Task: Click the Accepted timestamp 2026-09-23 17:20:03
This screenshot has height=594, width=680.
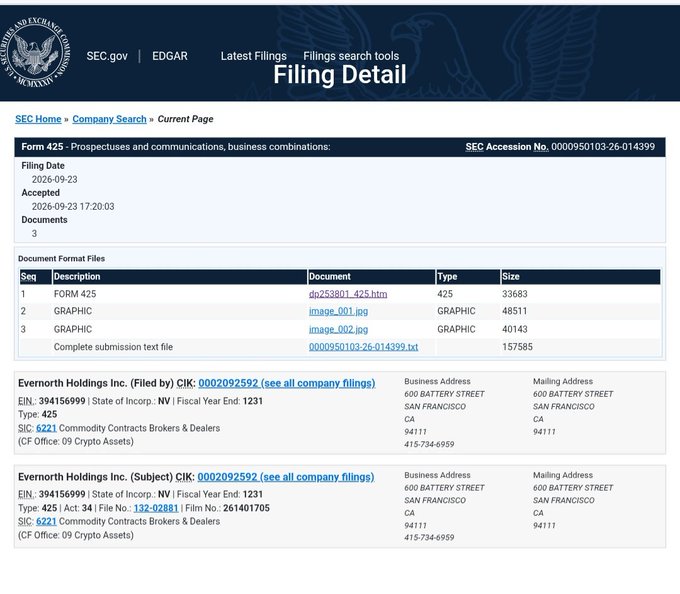Action: [73, 206]
